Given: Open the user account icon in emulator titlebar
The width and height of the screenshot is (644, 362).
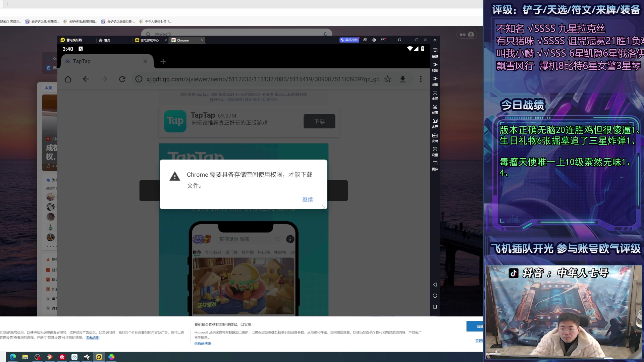Looking at the screenshot, I should (374, 40).
